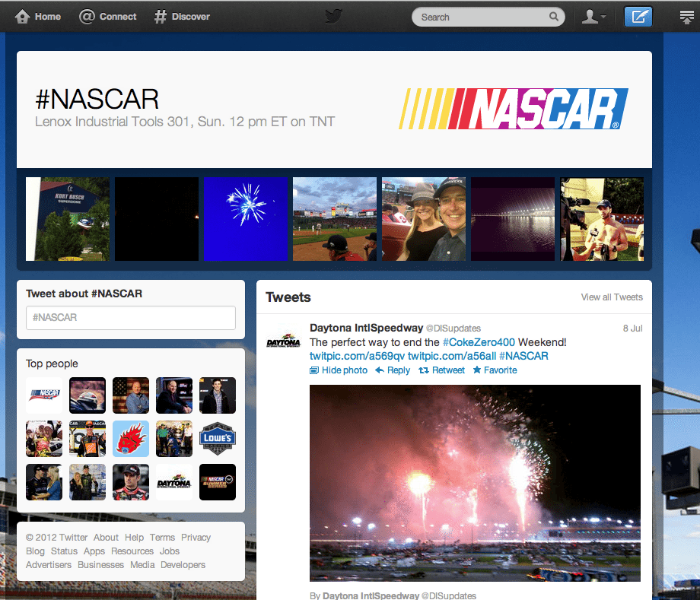Compose a new tweet
700x600 pixels.
(638, 17)
